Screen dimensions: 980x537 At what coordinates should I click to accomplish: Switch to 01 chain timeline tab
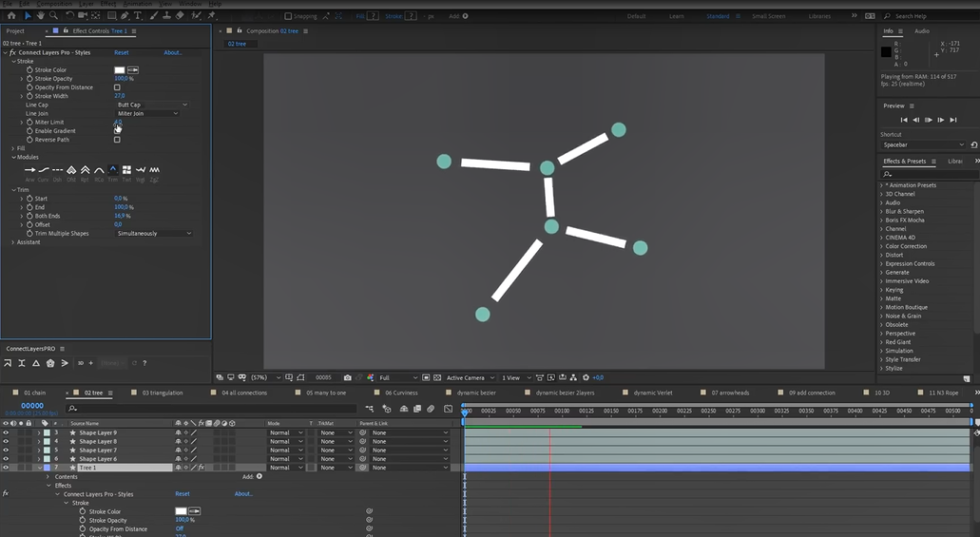pos(35,393)
